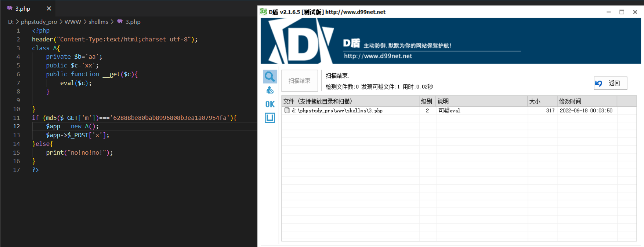
Task: Minimize the D盾 window
Action: [608, 12]
